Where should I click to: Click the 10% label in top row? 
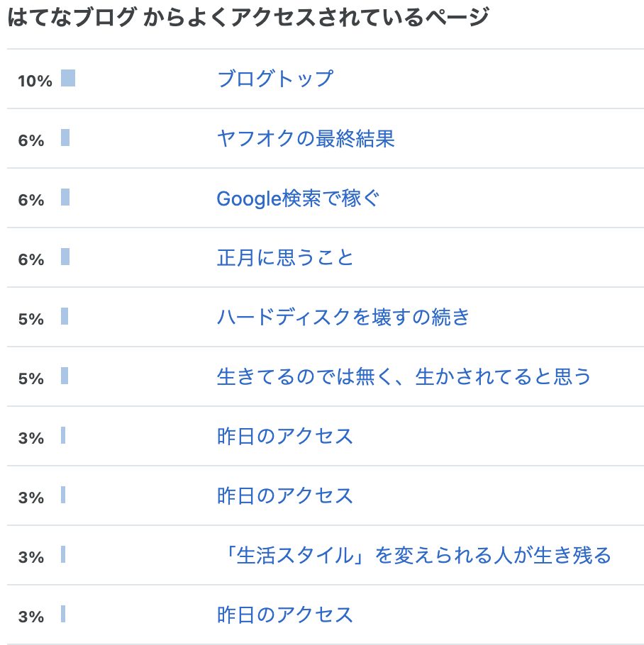[35, 81]
